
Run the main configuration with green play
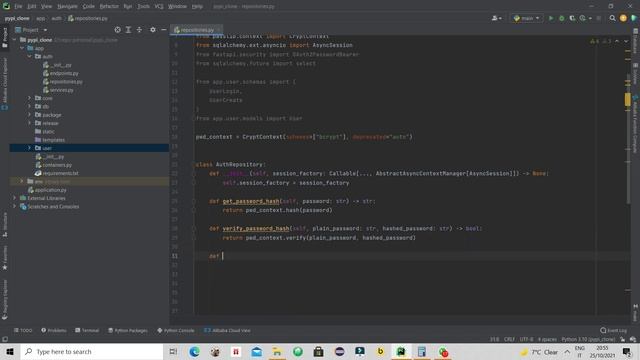click(x=551, y=18)
